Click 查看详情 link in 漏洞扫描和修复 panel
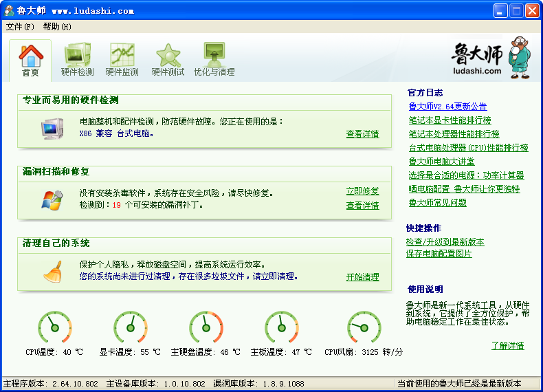 coord(363,206)
